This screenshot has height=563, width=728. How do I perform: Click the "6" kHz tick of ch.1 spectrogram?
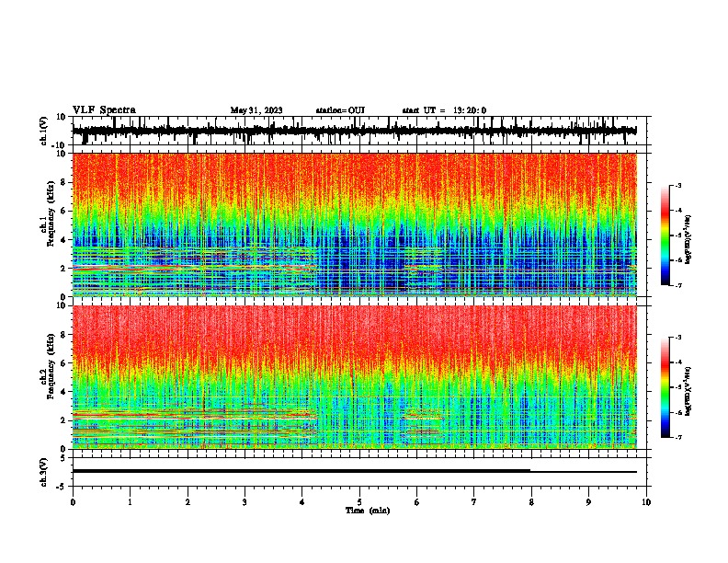(x=63, y=211)
